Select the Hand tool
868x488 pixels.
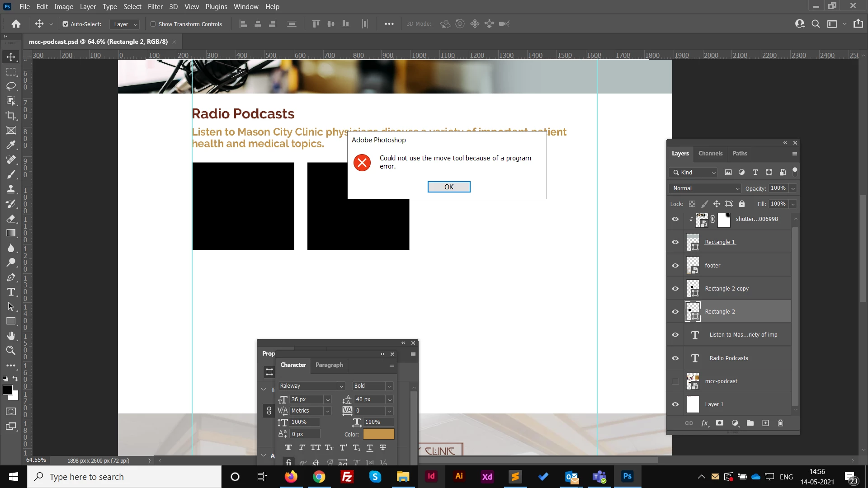11,336
